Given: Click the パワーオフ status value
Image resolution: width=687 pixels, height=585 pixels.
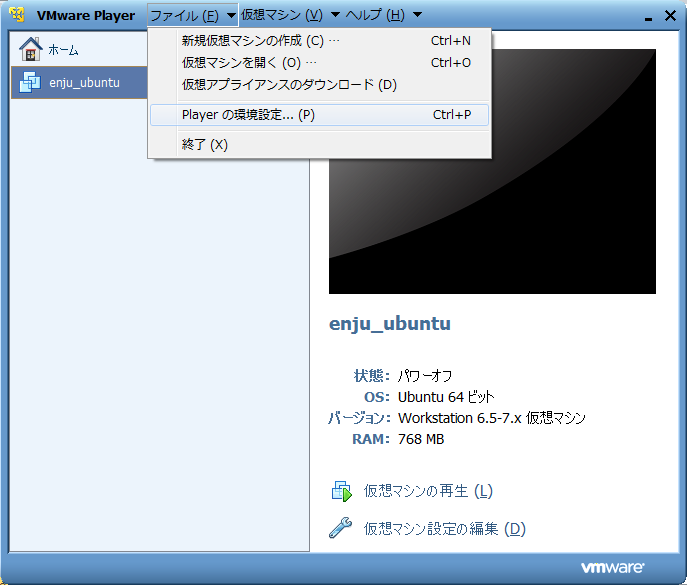Looking at the screenshot, I should click(425, 376).
